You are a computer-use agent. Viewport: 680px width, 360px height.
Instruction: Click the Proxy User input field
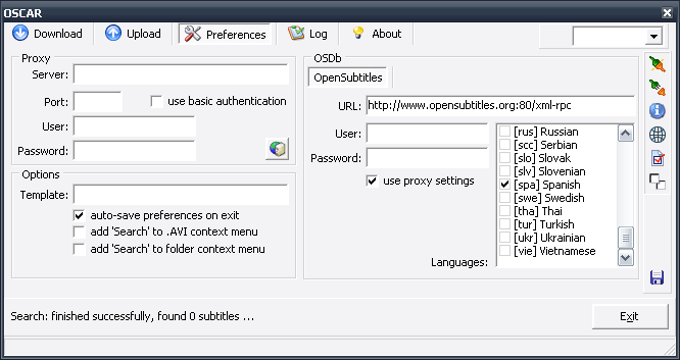(x=134, y=126)
